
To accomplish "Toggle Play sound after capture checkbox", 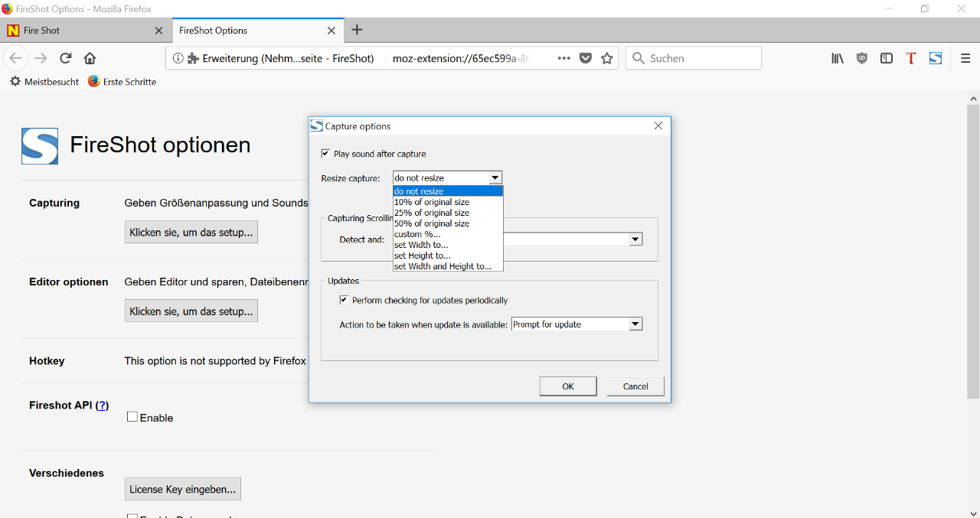I will 325,154.
